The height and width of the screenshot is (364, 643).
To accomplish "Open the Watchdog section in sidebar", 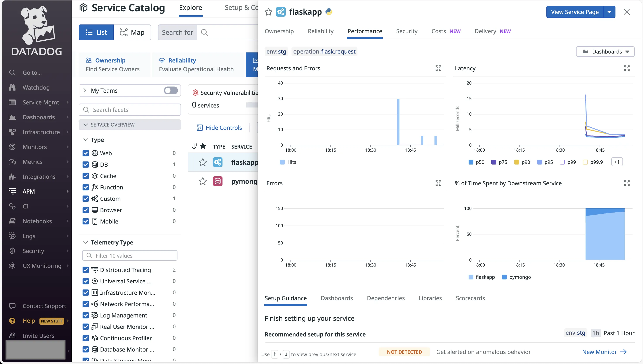I will click(36, 87).
